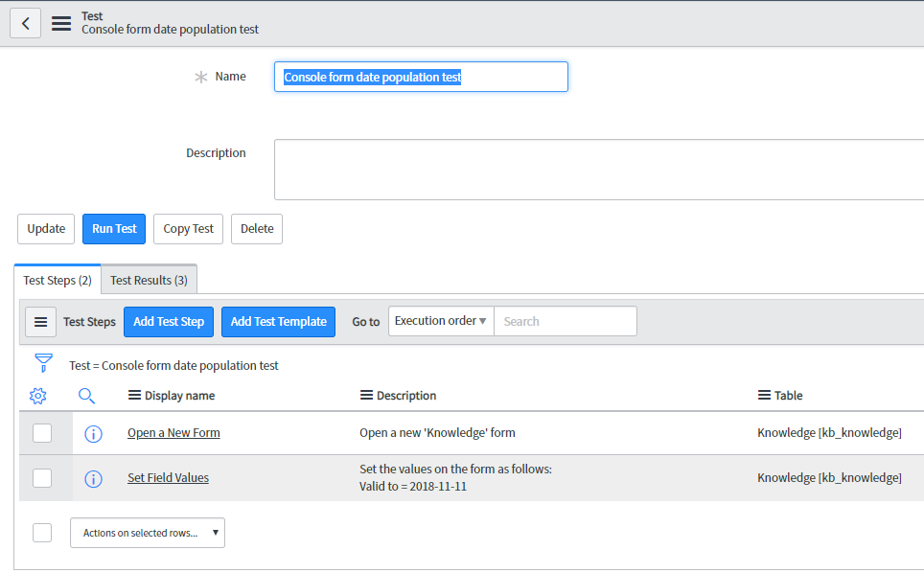Click the filter funnel icon

point(43,363)
